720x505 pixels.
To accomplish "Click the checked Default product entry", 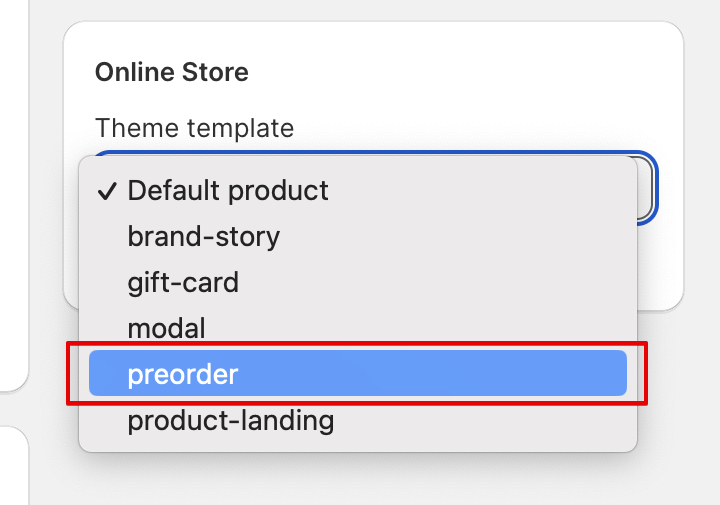I will pos(228,190).
